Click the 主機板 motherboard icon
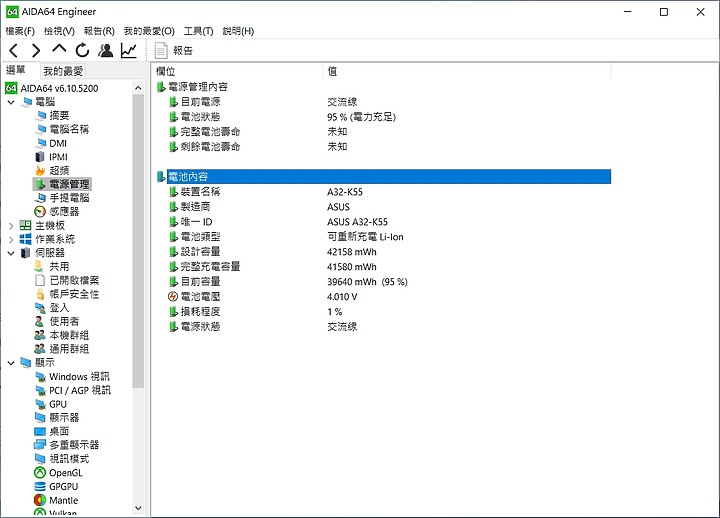Viewport: 720px width, 518px height. click(26, 225)
